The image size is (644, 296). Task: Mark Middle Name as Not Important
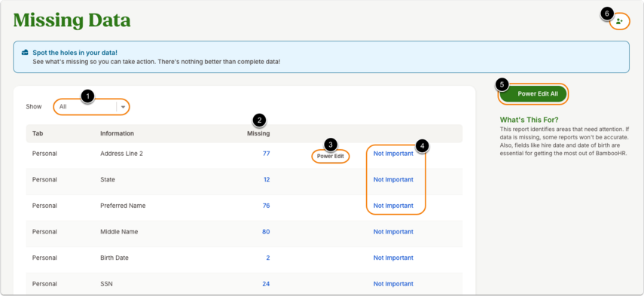393,231
